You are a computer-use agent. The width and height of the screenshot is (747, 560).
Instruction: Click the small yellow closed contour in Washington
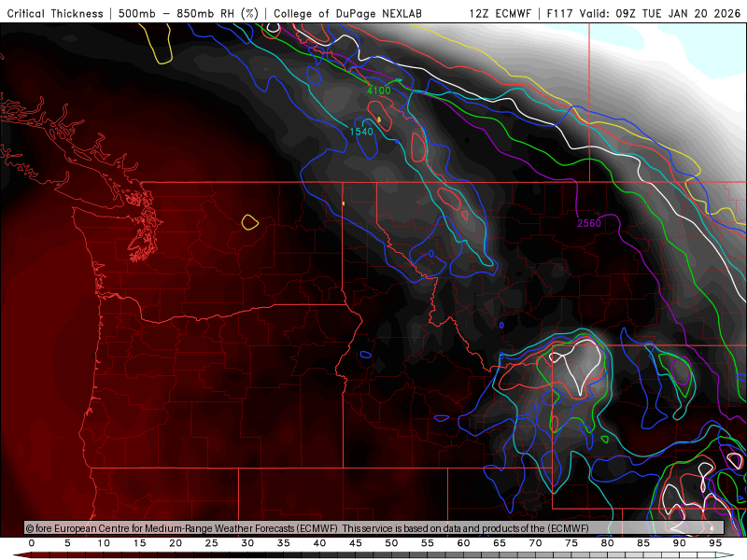[249, 222]
